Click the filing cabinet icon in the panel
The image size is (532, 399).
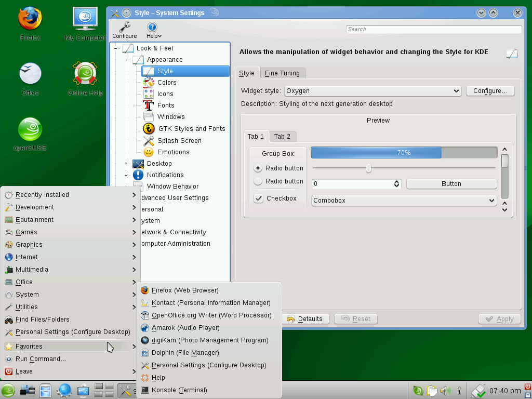pyautogui.click(x=46, y=390)
